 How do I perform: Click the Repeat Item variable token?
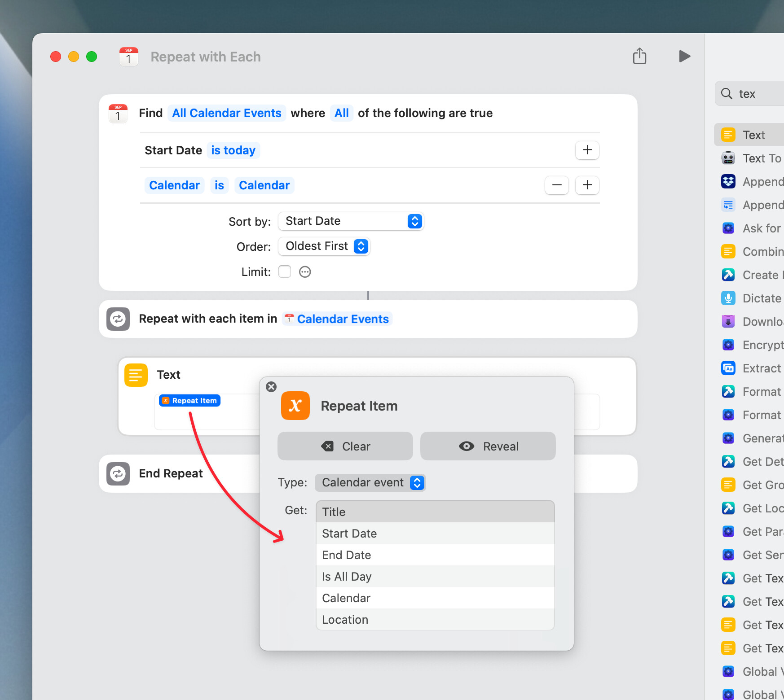(x=190, y=401)
